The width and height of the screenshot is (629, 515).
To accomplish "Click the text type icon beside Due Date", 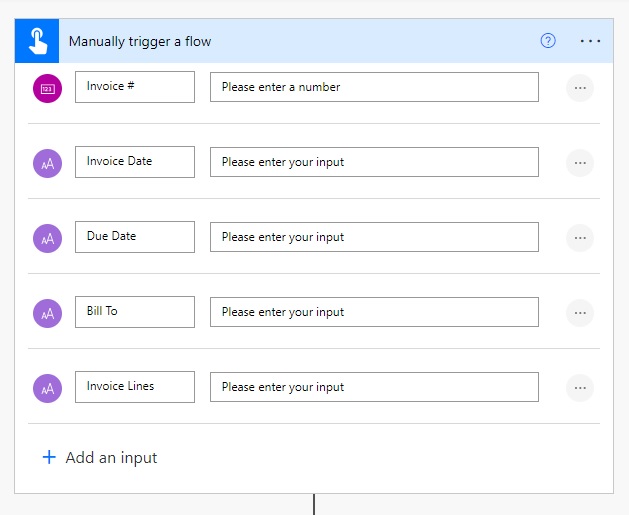I will point(47,238).
